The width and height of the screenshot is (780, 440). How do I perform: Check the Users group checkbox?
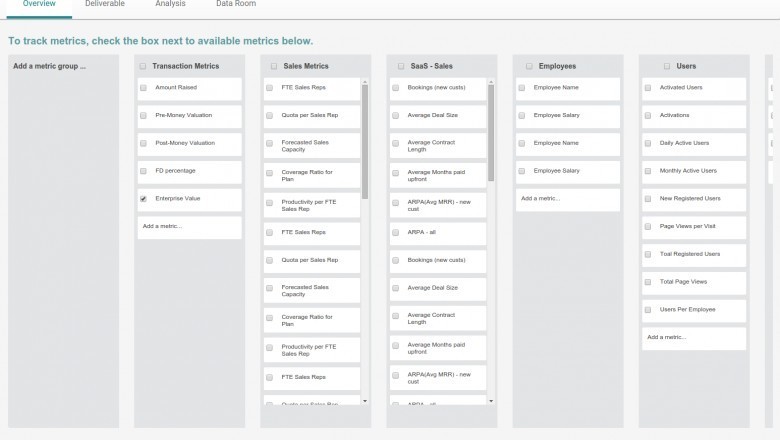click(x=667, y=66)
